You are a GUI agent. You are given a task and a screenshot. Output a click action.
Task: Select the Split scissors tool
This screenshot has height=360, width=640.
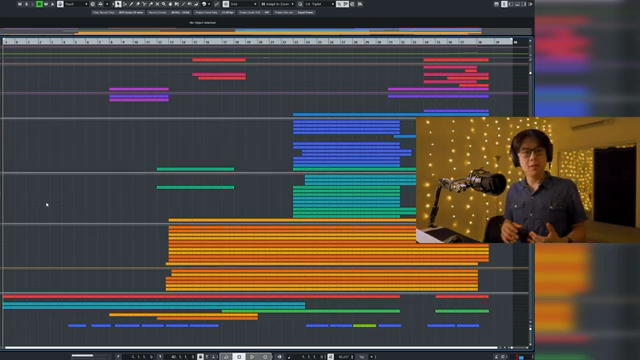[144, 4]
